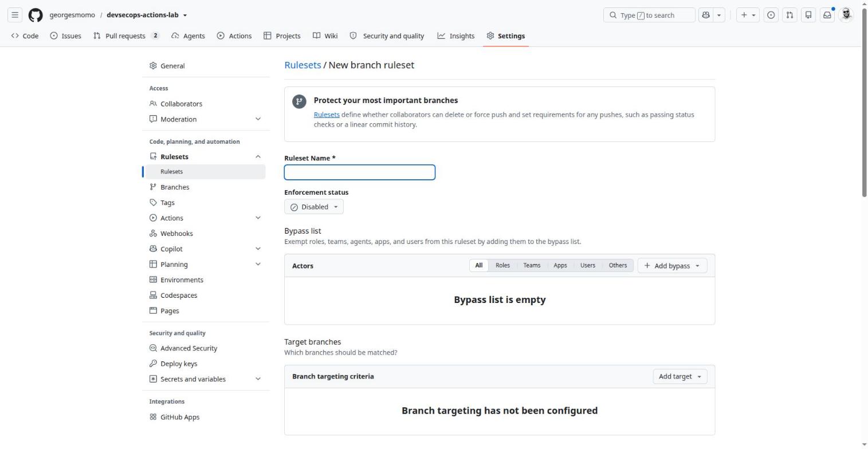This screenshot has width=868, height=449.
Task: Expand the Actions sidebar settings section
Action: 205,218
